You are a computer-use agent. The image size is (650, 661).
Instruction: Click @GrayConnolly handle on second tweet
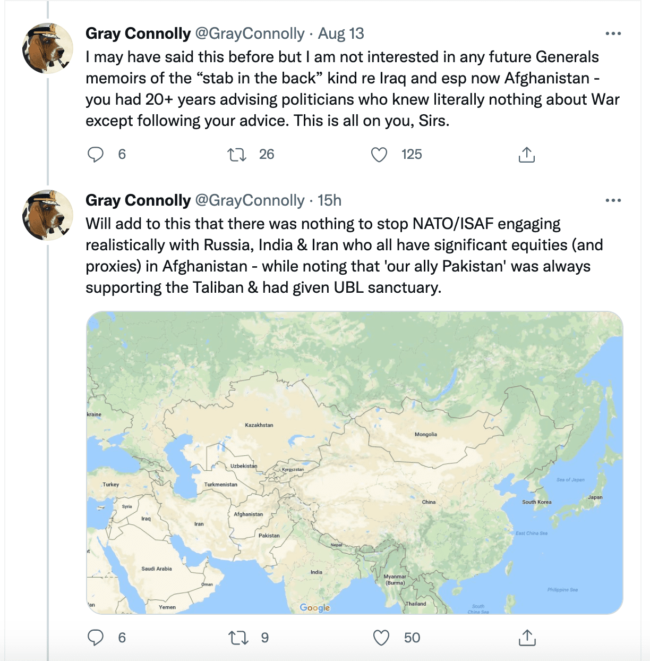[x=248, y=200]
